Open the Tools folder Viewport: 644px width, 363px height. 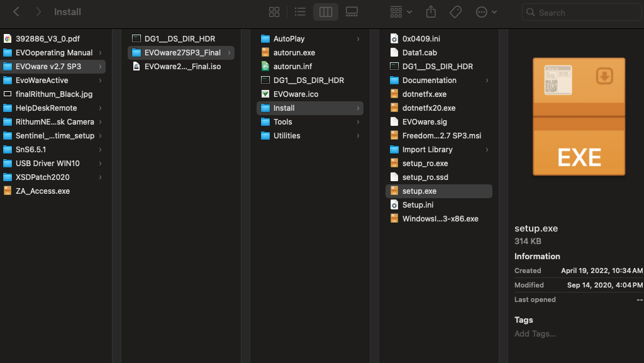(x=310, y=122)
